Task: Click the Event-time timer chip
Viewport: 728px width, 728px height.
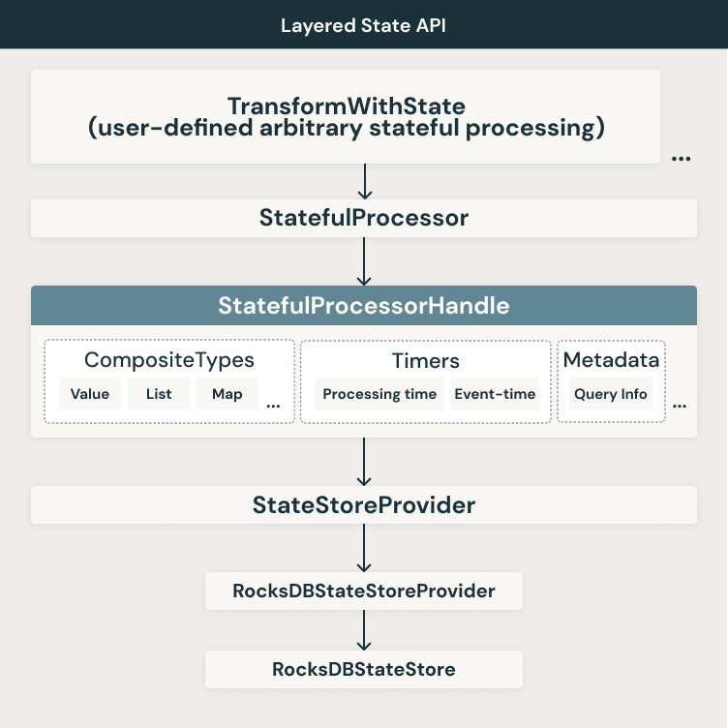Action: 495,394
